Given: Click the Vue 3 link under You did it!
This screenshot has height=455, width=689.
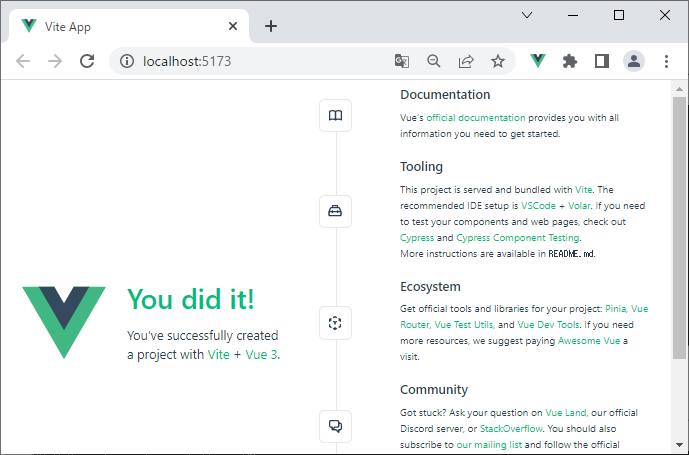Looking at the screenshot, I should pyautogui.click(x=261, y=354).
